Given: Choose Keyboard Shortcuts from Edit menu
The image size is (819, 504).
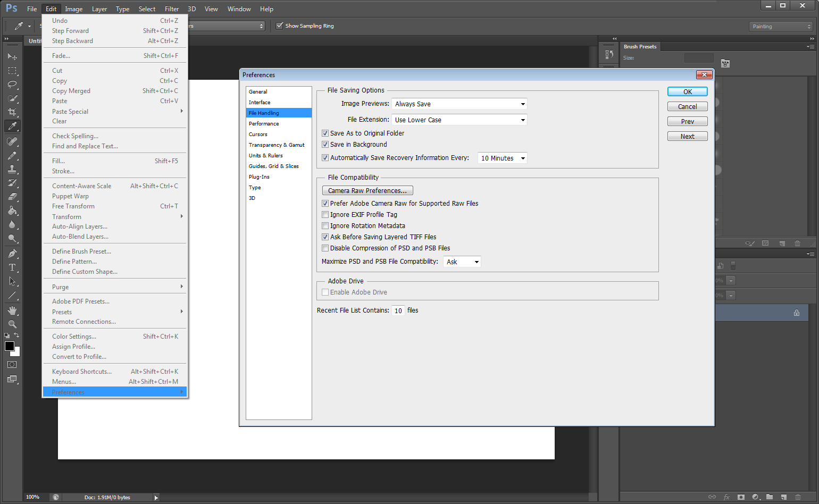Looking at the screenshot, I should coord(82,372).
